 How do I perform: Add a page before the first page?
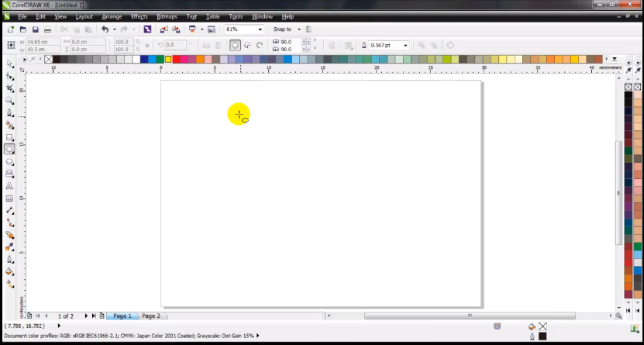pos(29,316)
